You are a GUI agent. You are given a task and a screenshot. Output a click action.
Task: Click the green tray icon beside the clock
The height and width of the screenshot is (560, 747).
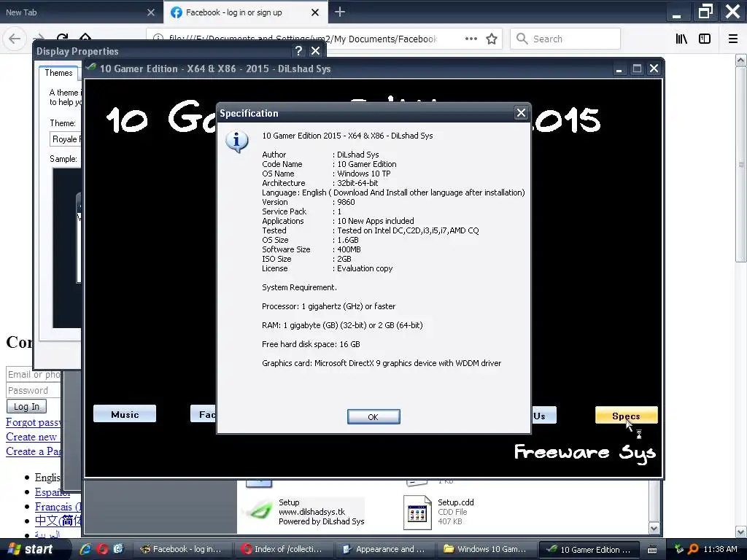coord(679,549)
